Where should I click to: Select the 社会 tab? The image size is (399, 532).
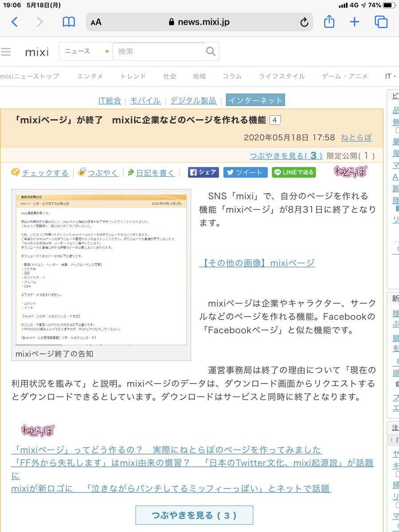pyautogui.click(x=170, y=76)
